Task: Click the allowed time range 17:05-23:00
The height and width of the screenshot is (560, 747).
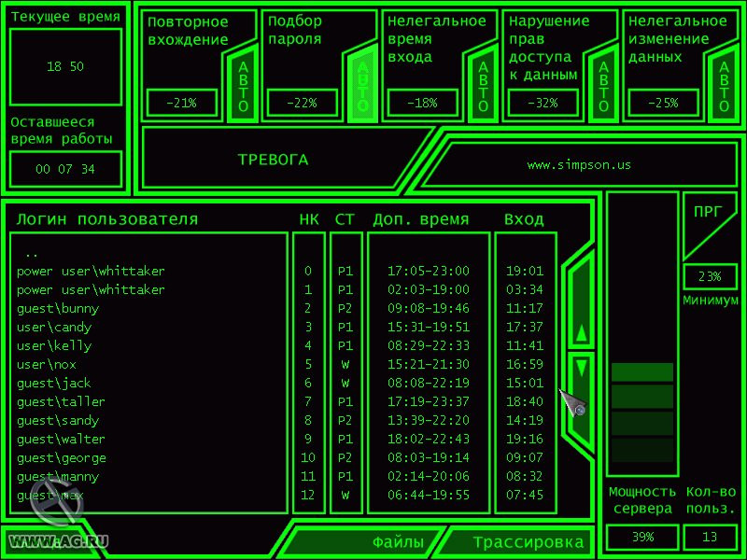Action: tap(429, 271)
